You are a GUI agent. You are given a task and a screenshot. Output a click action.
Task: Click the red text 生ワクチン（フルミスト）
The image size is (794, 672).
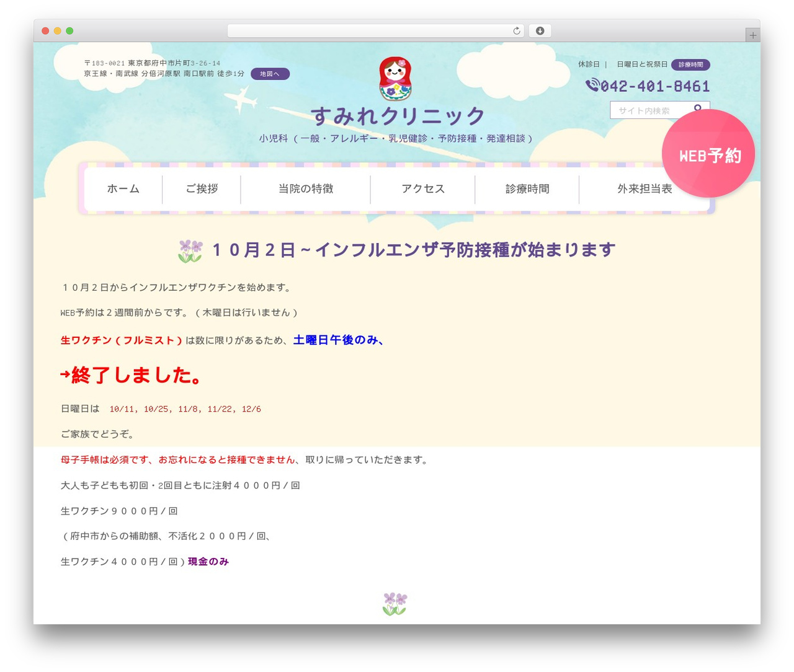(122, 340)
